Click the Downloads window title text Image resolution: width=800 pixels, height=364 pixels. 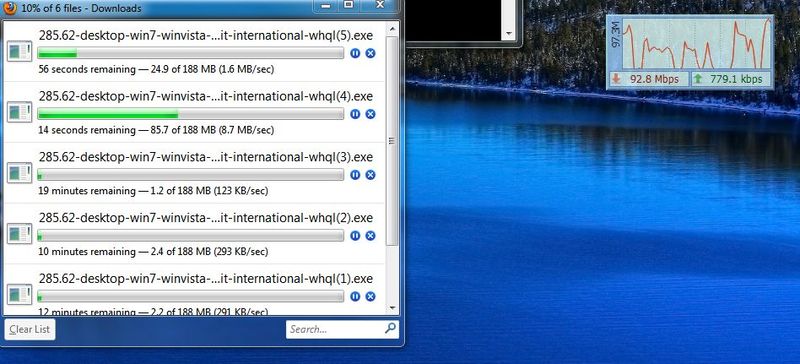82,9
